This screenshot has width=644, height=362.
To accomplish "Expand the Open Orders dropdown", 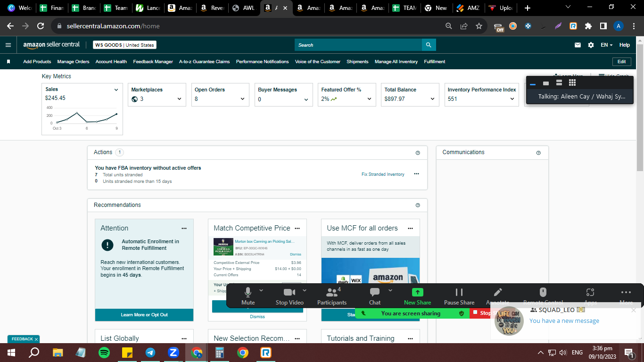I will [x=242, y=99].
